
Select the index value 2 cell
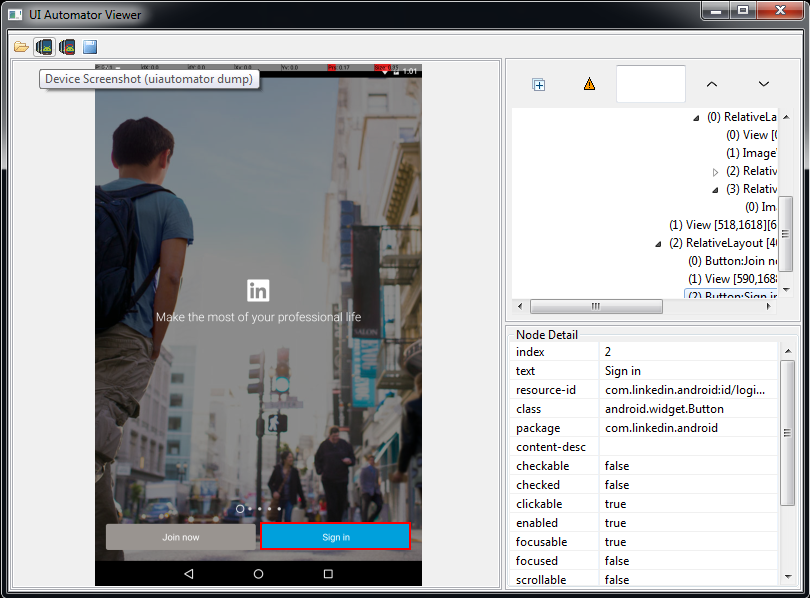688,352
